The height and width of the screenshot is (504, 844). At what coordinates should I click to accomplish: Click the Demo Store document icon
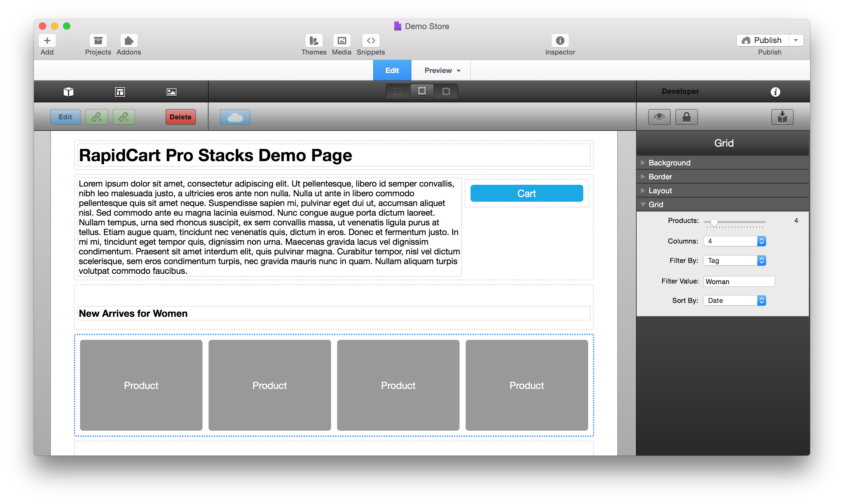click(397, 26)
